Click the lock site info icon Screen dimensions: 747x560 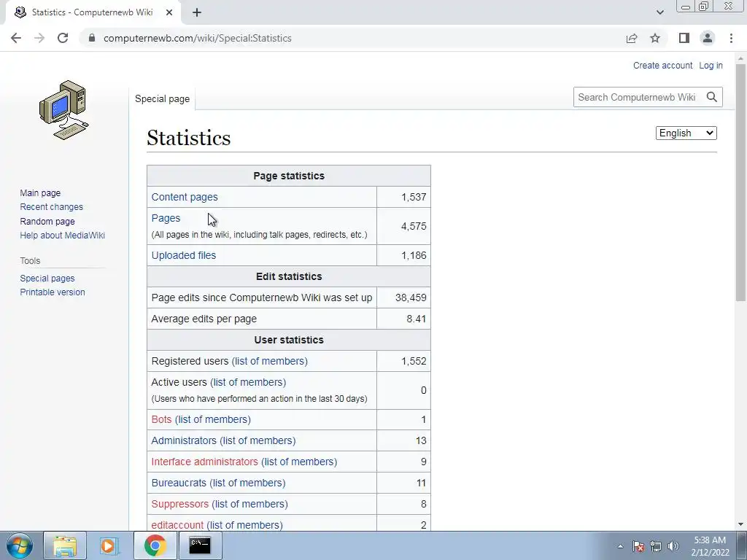pos(92,38)
